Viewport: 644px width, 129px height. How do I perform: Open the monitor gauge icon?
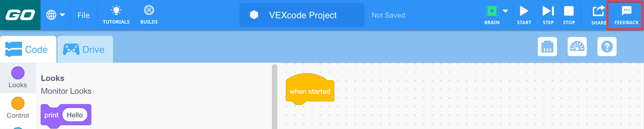tap(577, 47)
